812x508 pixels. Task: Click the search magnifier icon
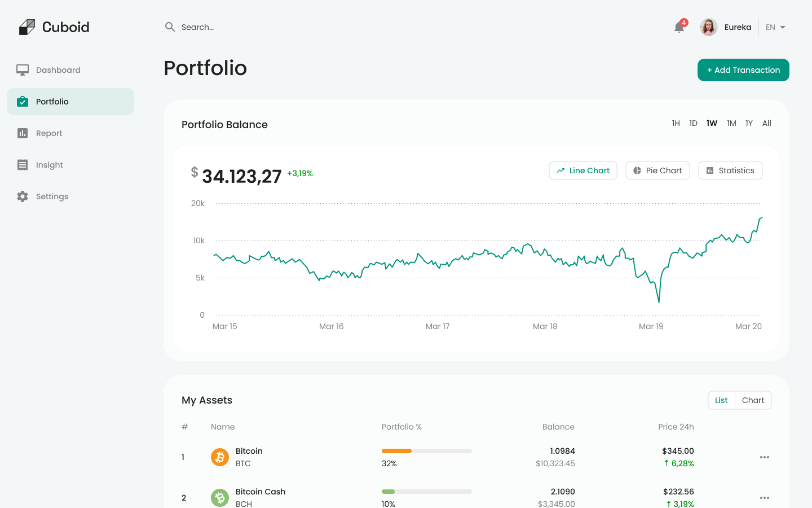coord(170,27)
